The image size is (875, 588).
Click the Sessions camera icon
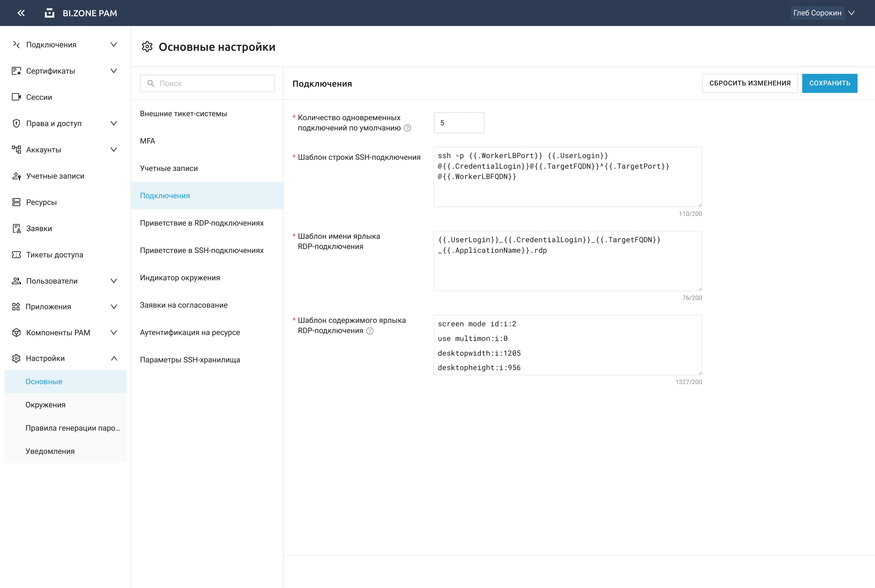click(16, 97)
